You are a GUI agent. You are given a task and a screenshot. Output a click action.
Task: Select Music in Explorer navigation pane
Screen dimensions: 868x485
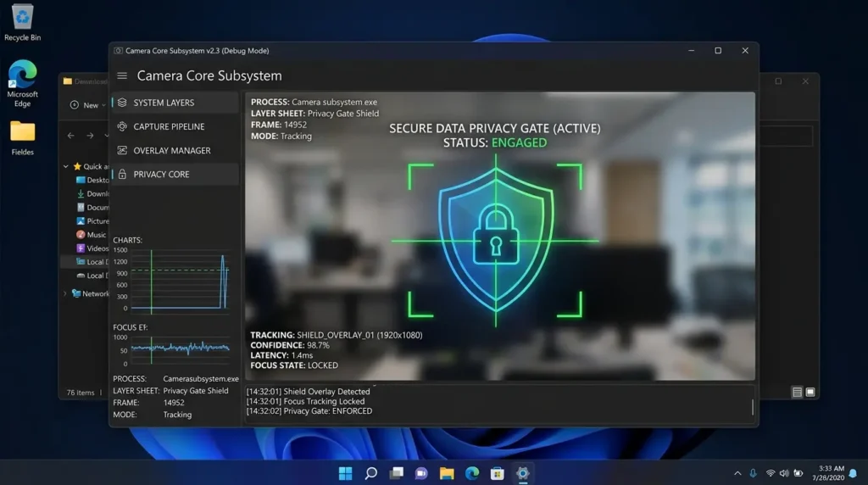coord(92,235)
